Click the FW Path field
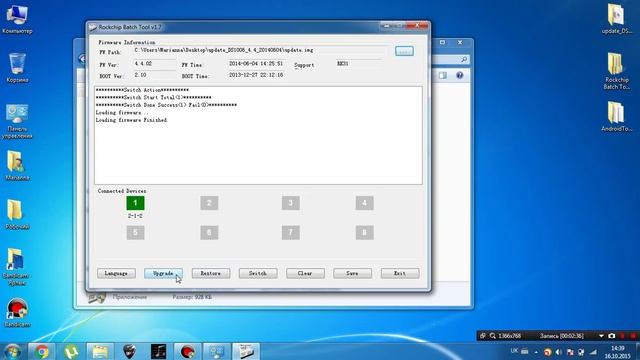 tap(261, 50)
